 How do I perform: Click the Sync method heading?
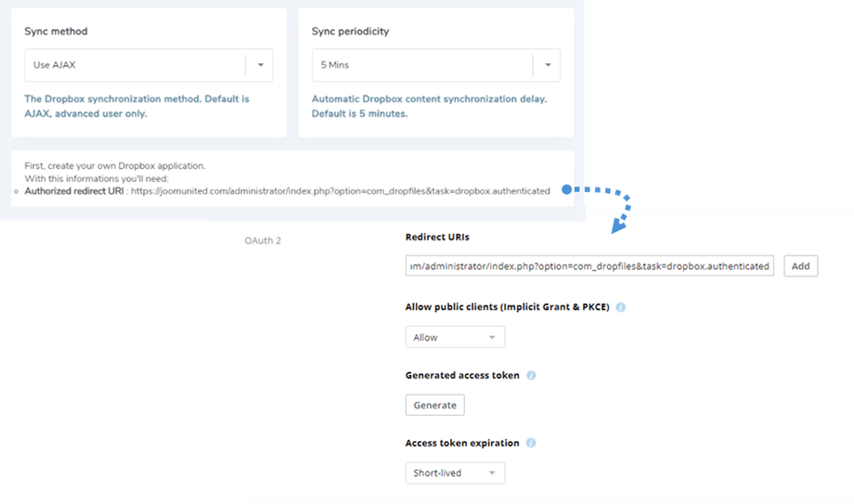(56, 31)
